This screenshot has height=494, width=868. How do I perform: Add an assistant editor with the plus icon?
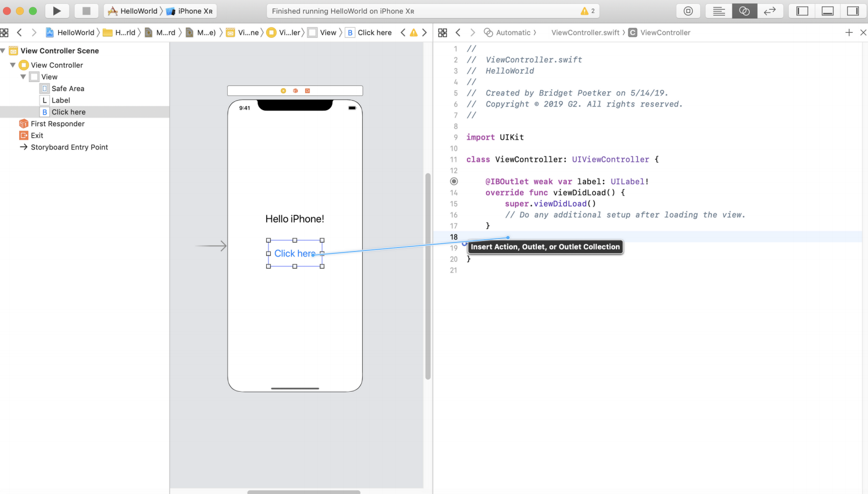pos(849,33)
